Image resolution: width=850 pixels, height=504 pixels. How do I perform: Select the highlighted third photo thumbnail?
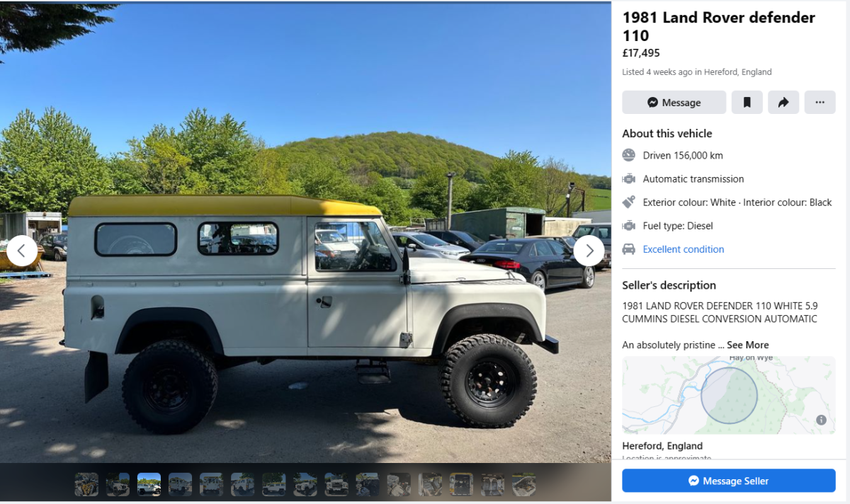149,484
